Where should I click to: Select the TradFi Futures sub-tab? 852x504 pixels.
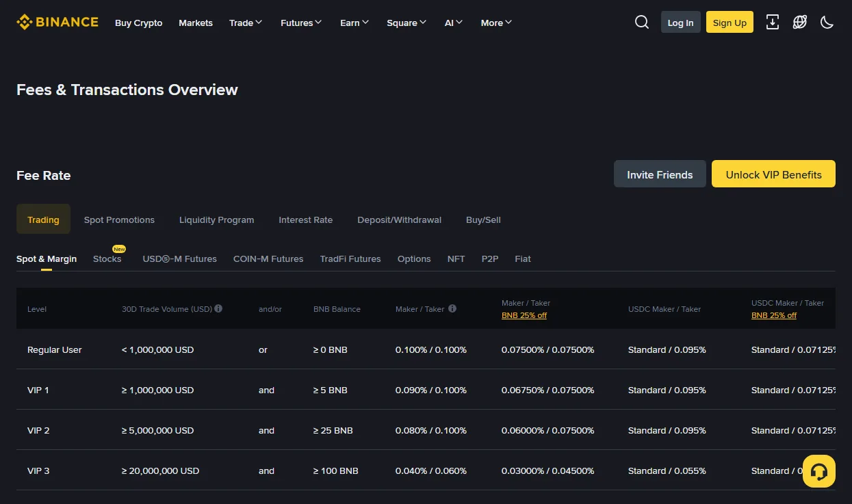pyautogui.click(x=350, y=258)
